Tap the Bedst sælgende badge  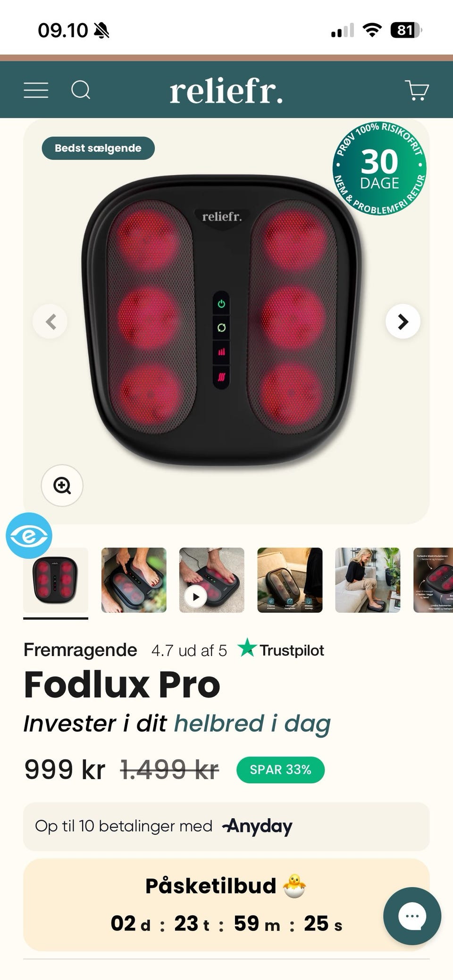pos(98,148)
